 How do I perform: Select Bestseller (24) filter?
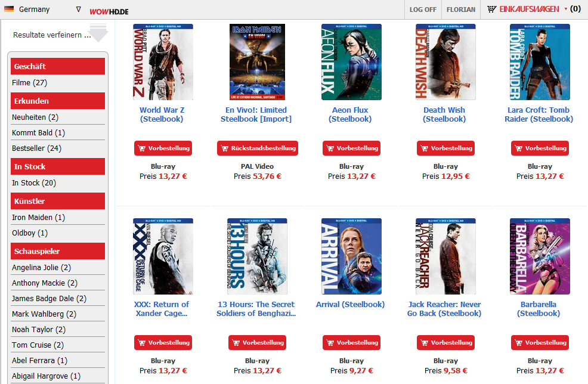[x=36, y=148]
